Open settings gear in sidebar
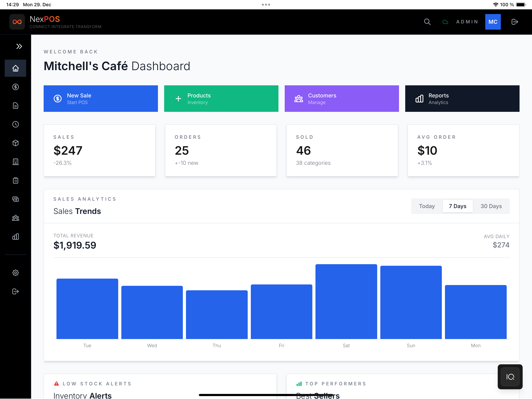 (15, 273)
